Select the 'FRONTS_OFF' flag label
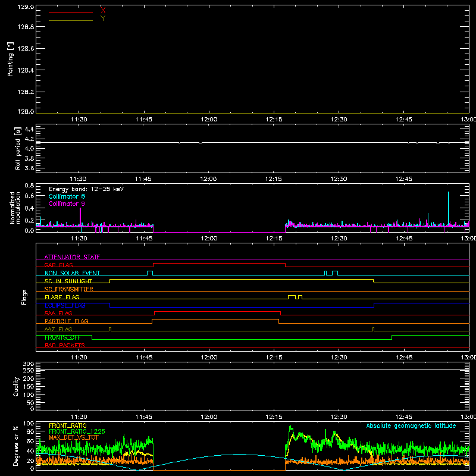The image size is (476, 476). 62,337
